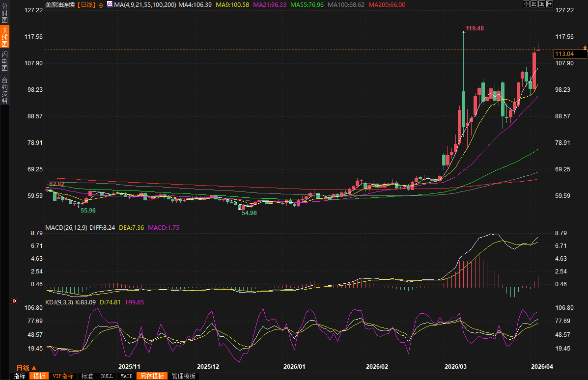The image size is (588, 380).
Task: Select the 模板 bottom tab
Action: point(39,376)
